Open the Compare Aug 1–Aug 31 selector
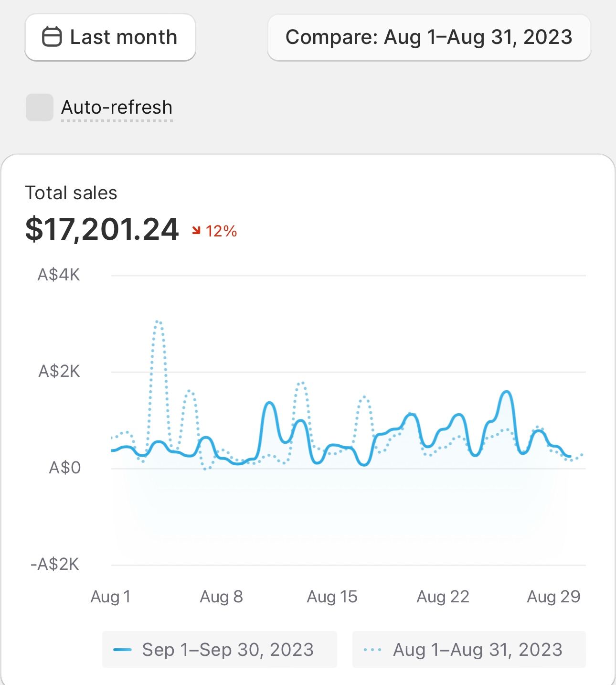The width and height of the screenshot is (616, 685). click(429, 37)
